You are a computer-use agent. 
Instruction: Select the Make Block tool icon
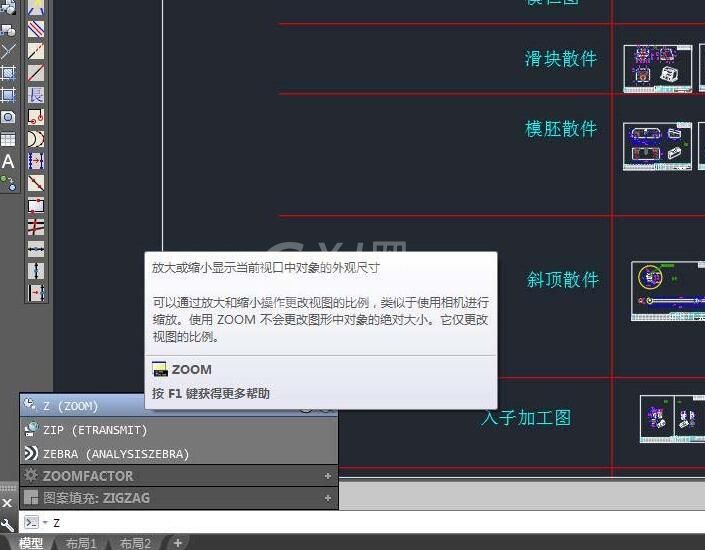point(8,30)
